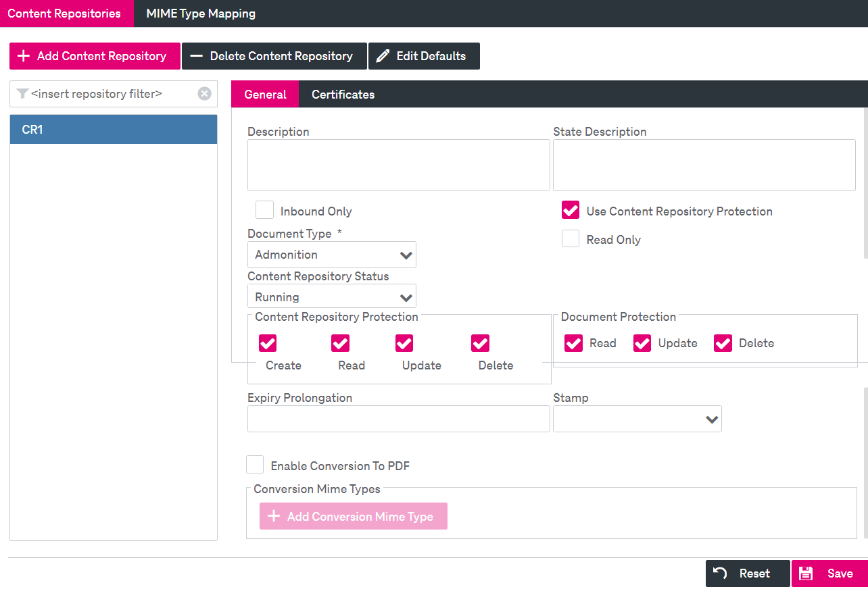Switch to the MIME Type Mapping tab
This screenshot has height=589, width=868.
tap(201, 14)
